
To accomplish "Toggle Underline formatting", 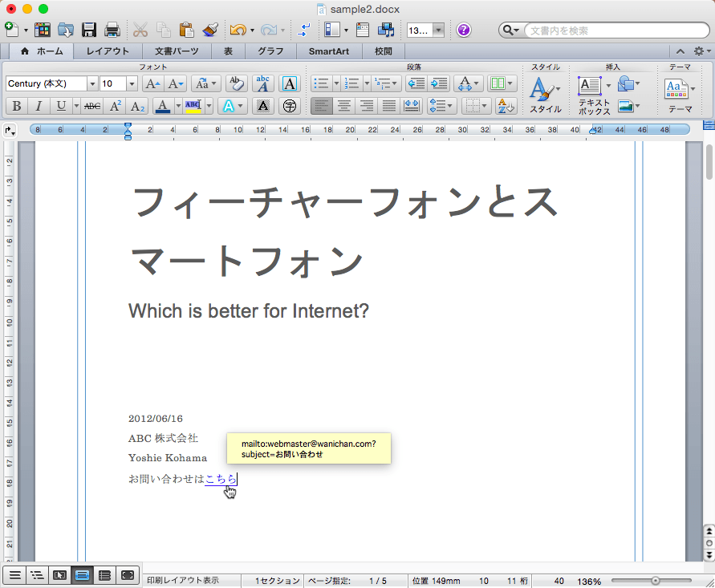I will click(x=61, y=106).
